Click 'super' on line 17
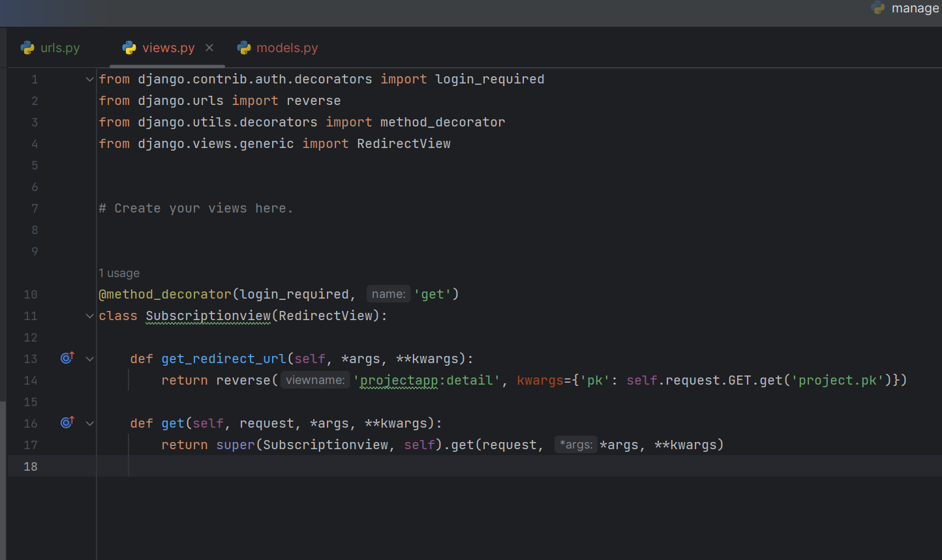 click(235, 445)
